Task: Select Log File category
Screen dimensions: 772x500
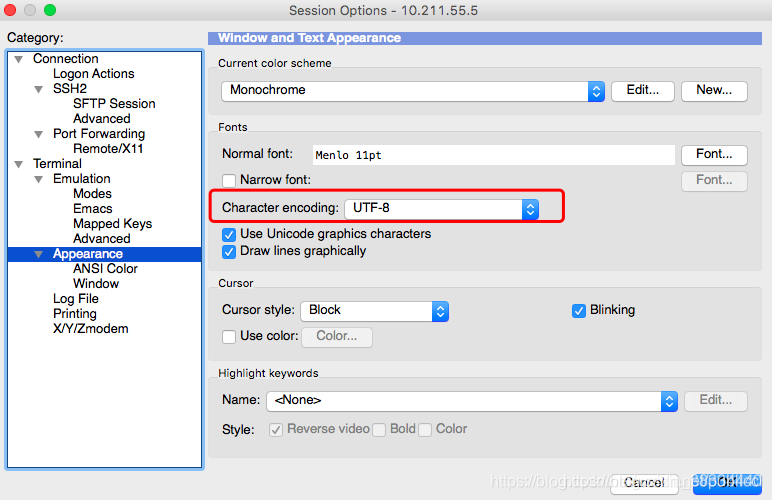Action: (76, 299)
